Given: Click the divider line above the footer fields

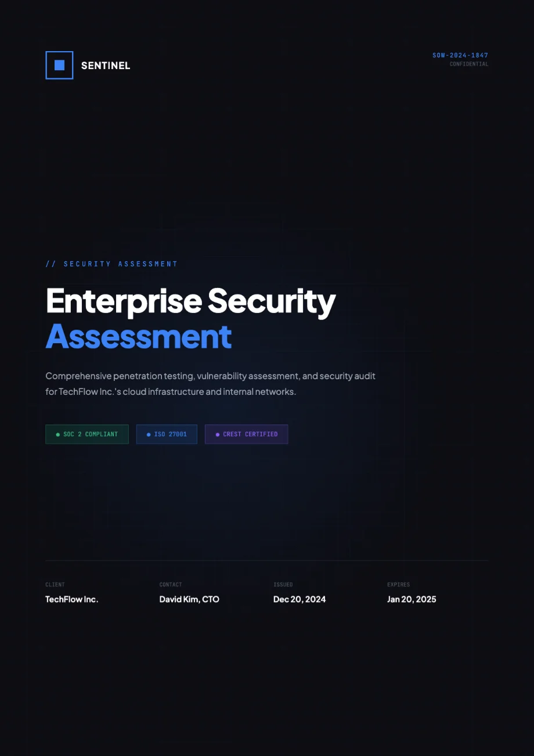Looking at the screenshot, I should click(266, 560).
